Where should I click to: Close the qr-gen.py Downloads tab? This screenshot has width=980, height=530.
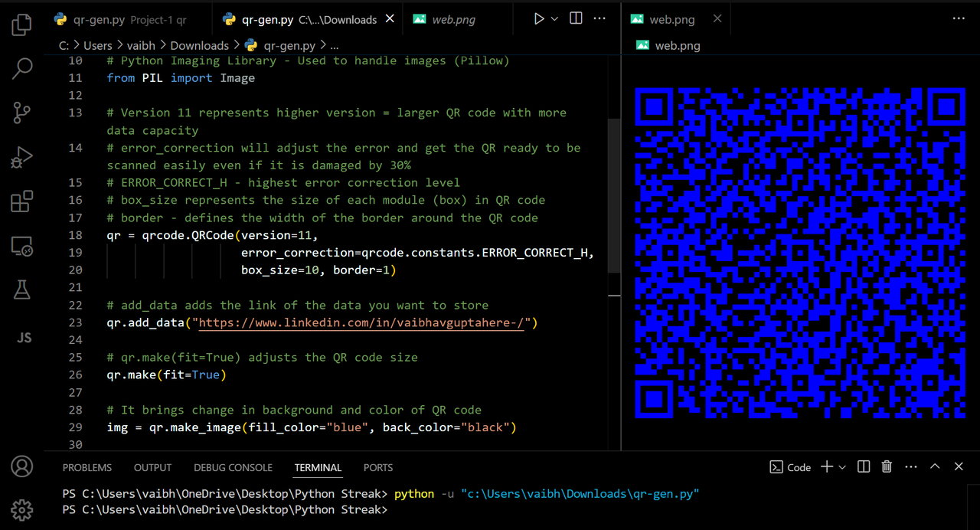pyautogui.click(x=390, y=19)
